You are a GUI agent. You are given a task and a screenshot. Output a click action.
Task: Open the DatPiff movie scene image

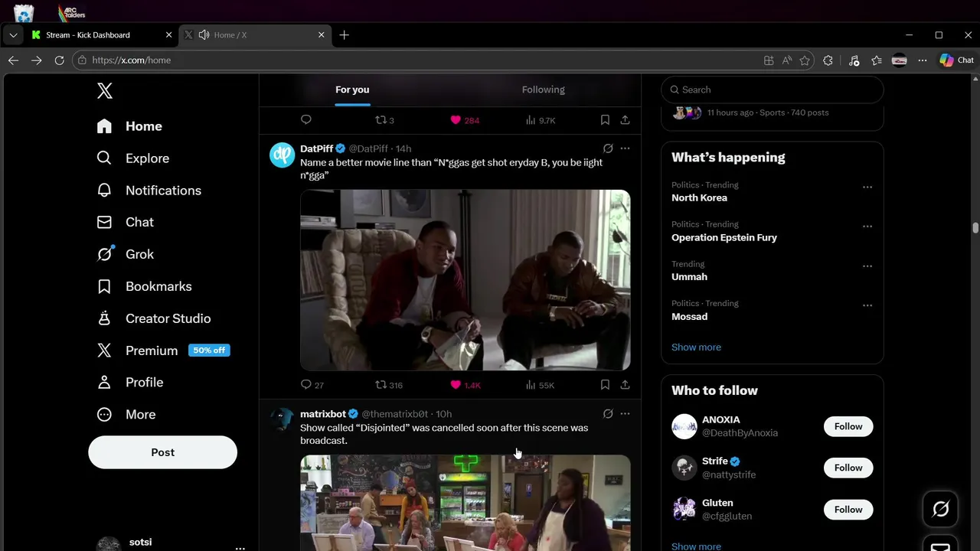[465, 280]
